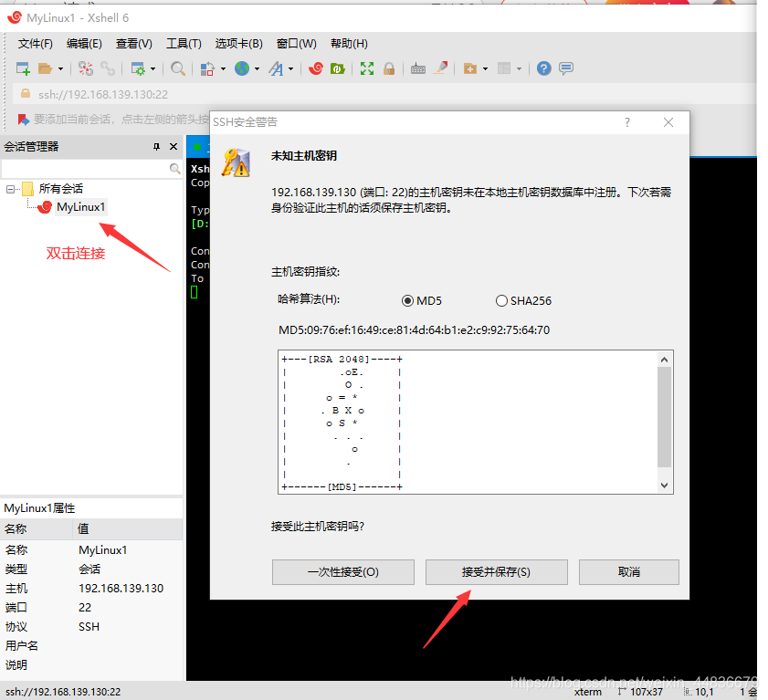The width and height of the screenshot is (768, 700).
Task: Click the keyboard key-mapping toolbar icon
Action: (418, 68)
